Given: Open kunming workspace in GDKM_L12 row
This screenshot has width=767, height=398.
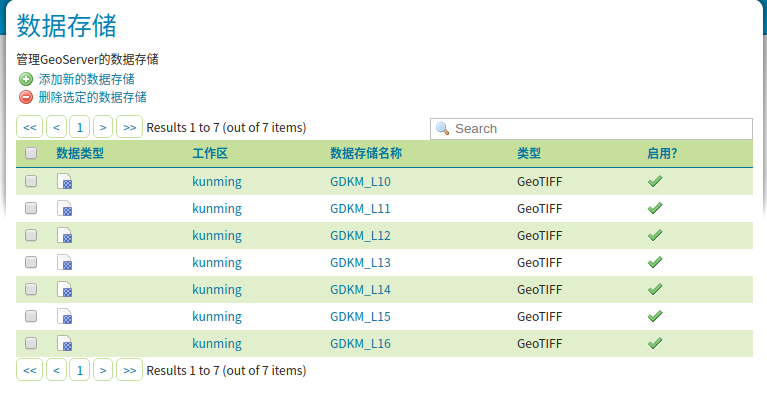Looking at the screenshot, I should [x=217, y=236].
